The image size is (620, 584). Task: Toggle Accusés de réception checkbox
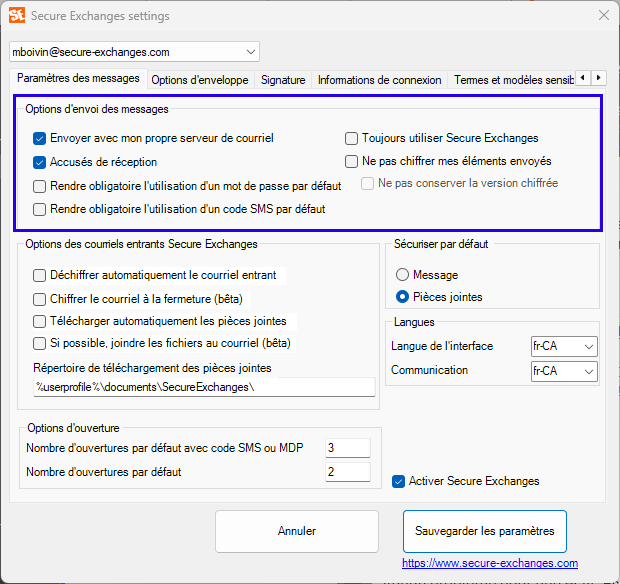coord(40,163)
